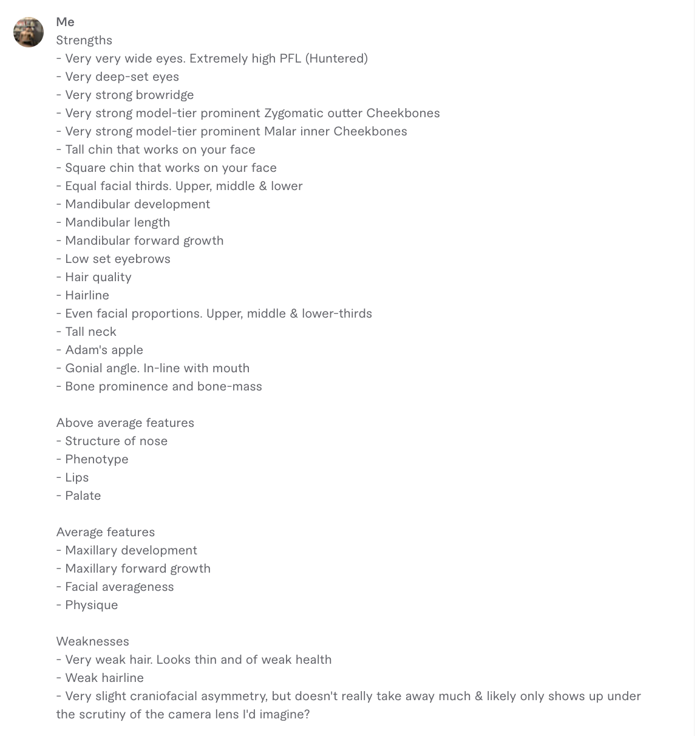This screenshot has height=736, width=700.
Task: Select the Malar inner Cheekbones line
Action: coord(231,131)
